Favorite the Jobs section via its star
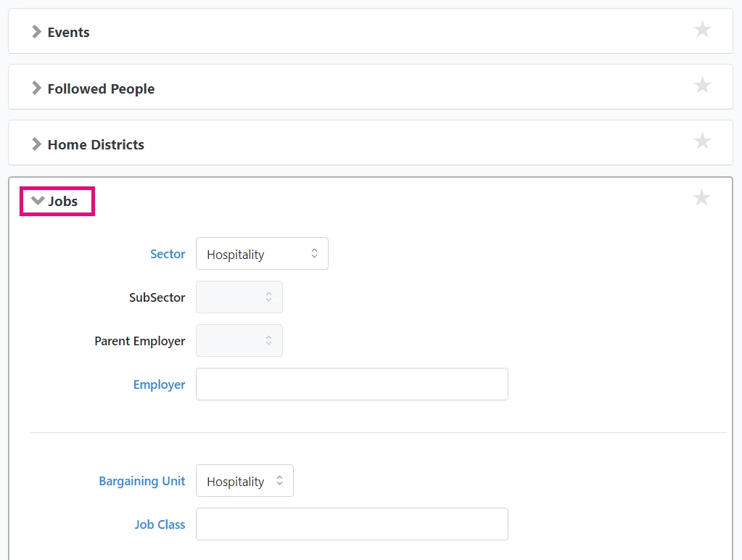The image size is (742, 560). tap(702, 197)
